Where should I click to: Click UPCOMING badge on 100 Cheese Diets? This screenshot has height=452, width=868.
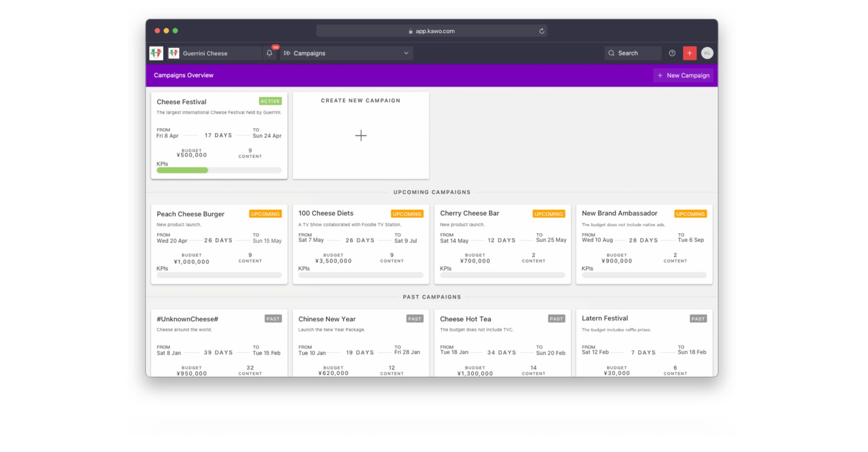point(407,214)
